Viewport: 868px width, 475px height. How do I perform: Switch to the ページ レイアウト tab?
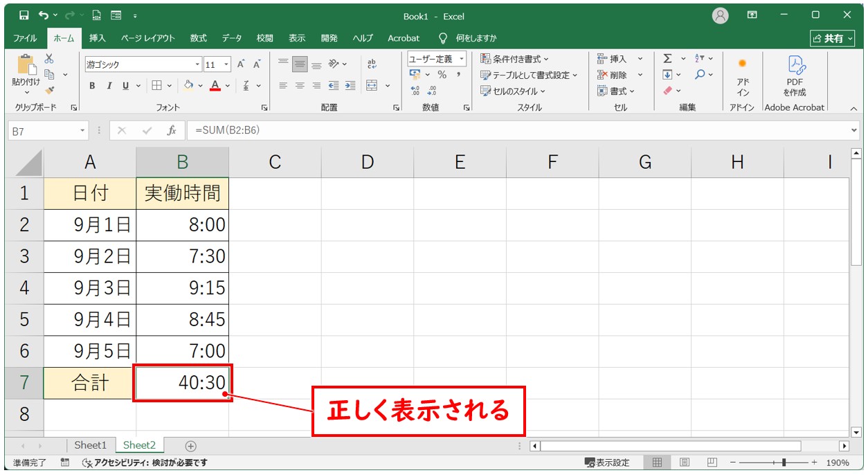tap(147, 38)
